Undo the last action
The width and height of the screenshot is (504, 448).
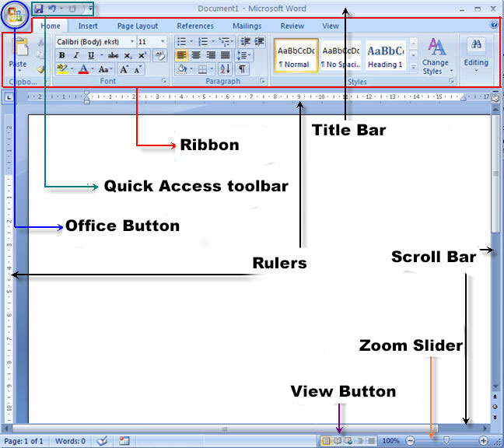pyautogui.click(x=52, y=9)
